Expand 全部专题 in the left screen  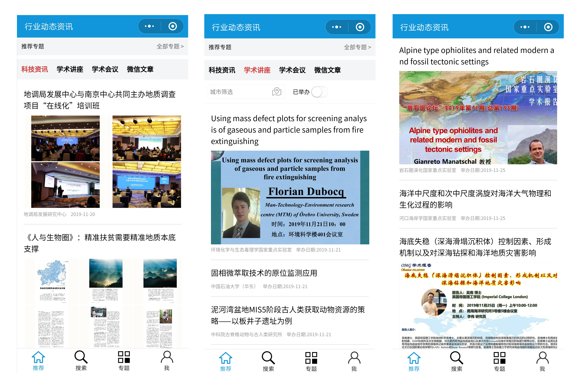tap(170, 46)
